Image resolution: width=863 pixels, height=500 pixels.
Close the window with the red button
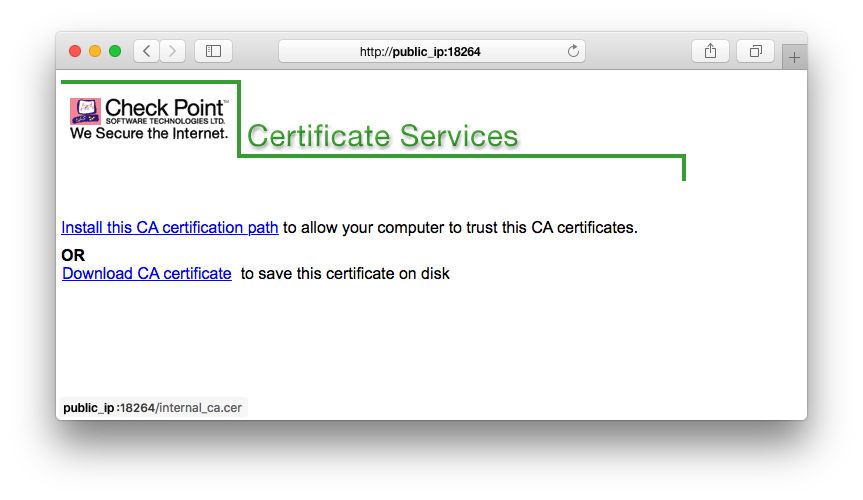[x=75, y=51]
